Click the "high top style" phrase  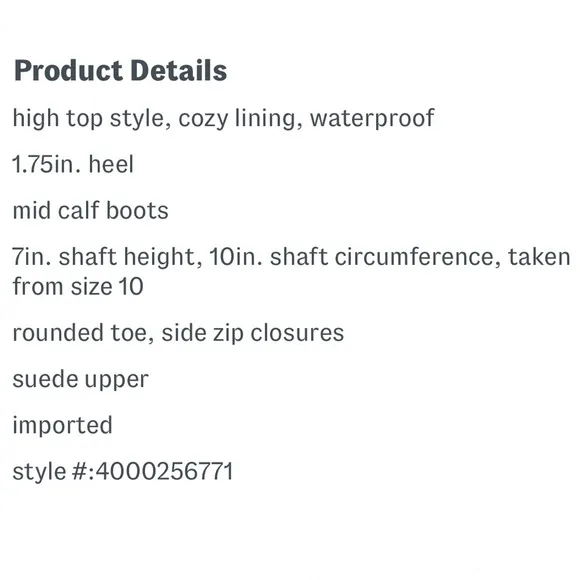click(x=88, y=119)
